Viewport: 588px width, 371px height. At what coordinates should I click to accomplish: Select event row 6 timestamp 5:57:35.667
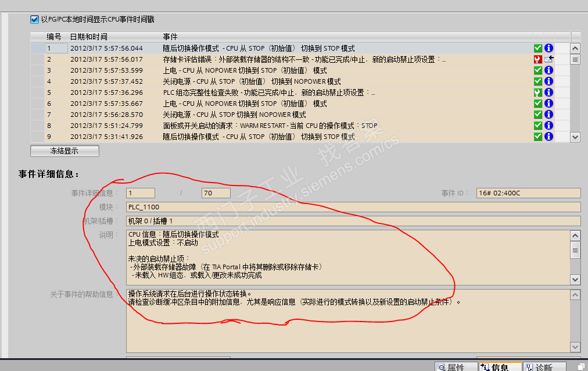(x=106, y=104)
